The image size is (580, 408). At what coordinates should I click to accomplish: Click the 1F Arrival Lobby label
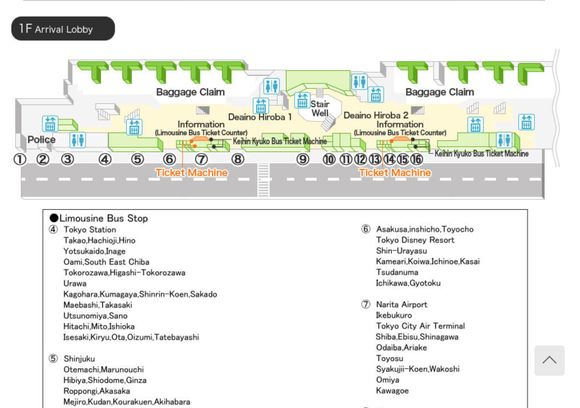pos(63,28)
